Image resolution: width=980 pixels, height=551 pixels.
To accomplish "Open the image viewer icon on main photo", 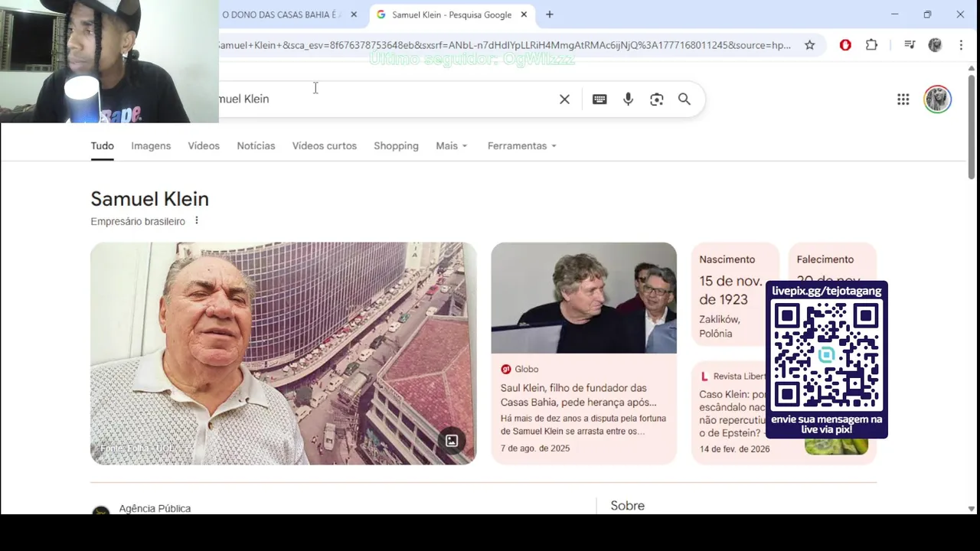I will pos(452,440).
